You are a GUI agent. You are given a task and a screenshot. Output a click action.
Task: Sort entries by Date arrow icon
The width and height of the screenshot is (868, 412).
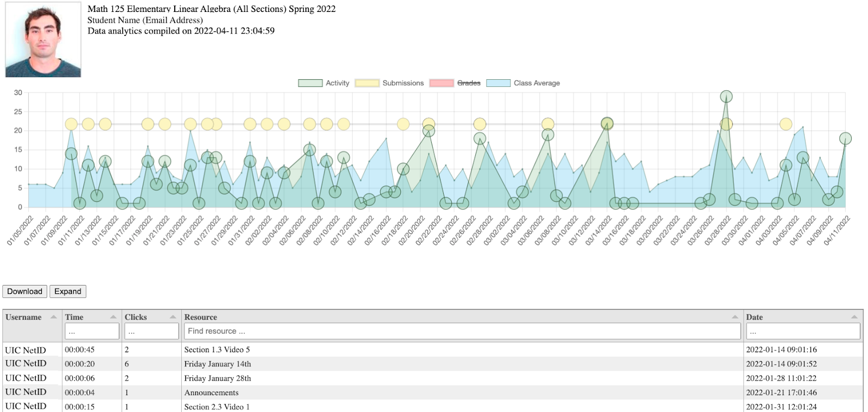(x=854, y=317)
